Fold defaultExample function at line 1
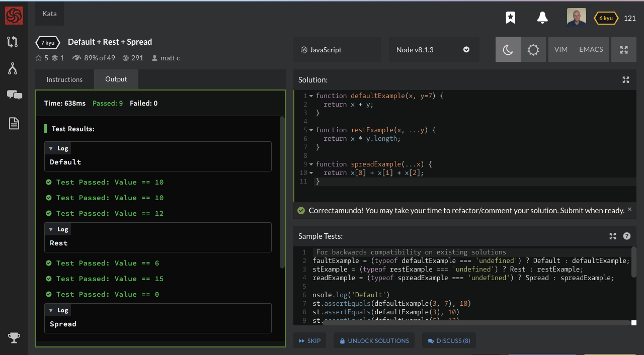 (311, 96)
